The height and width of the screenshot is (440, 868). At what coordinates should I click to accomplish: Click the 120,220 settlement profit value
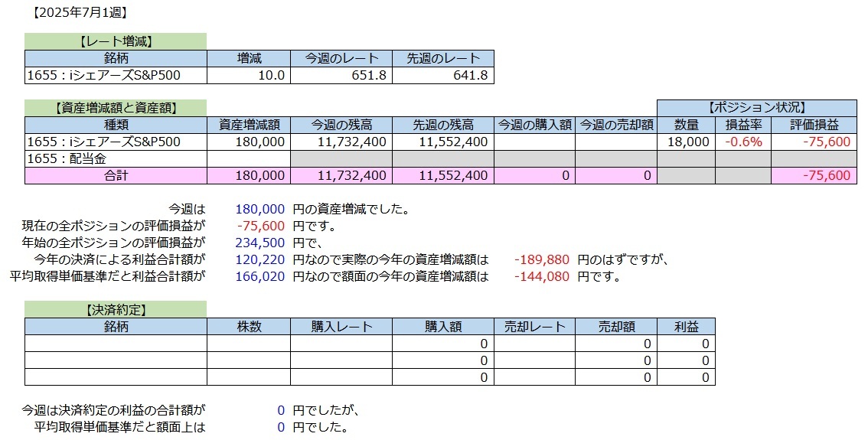[259, 259]
